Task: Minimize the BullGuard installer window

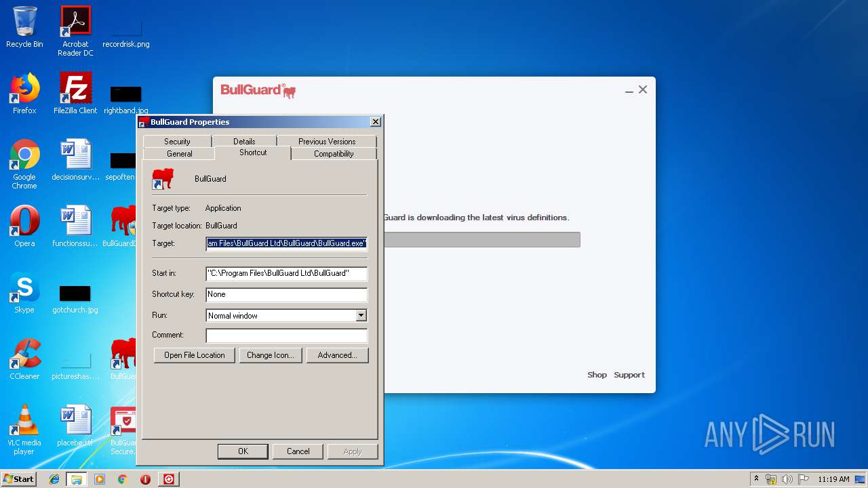Action: 629,90
